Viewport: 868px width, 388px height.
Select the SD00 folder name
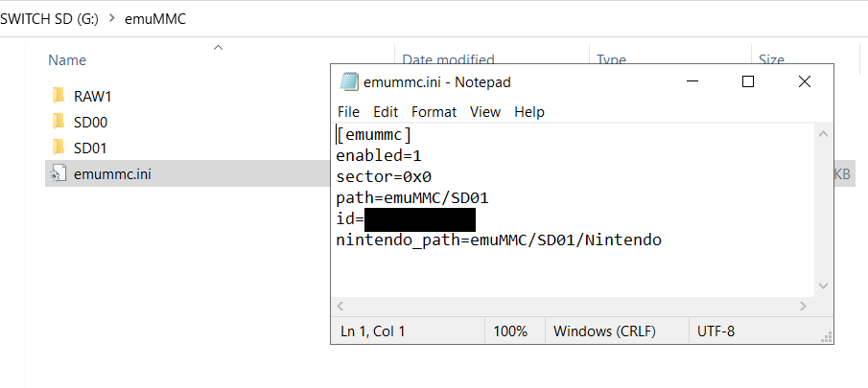click(x=91, y=123)
